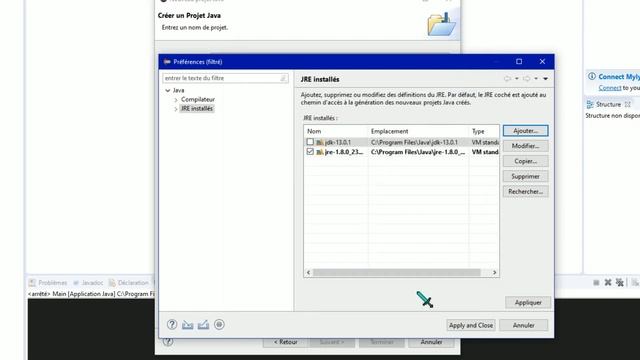
Task: Click the Copier... button
Action: [x=525, y=161]
